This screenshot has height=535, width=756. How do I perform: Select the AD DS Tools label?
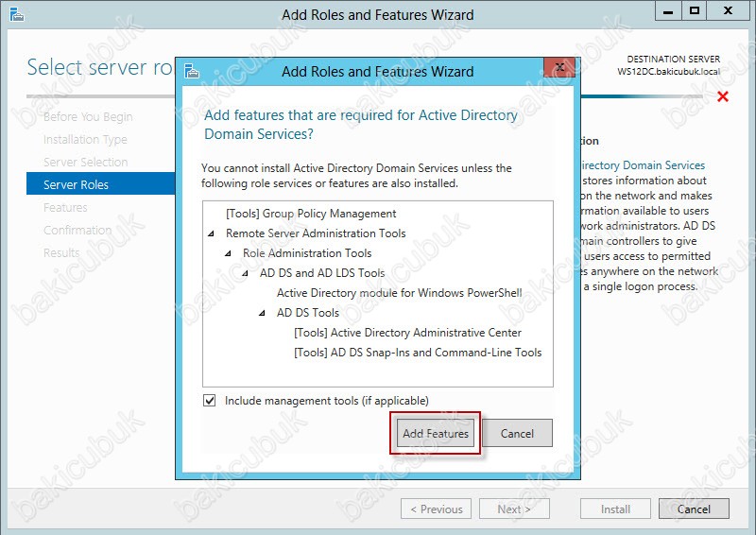point(308,313)
